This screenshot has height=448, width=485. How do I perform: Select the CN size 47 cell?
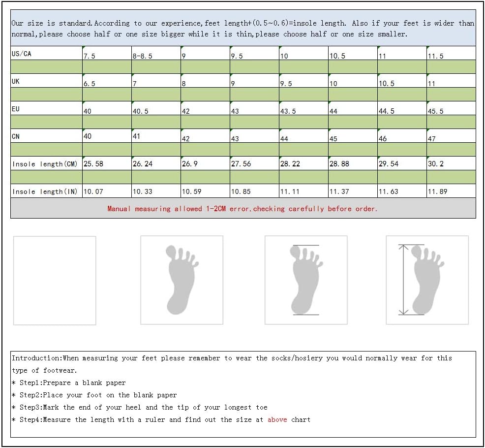[451, 136]
